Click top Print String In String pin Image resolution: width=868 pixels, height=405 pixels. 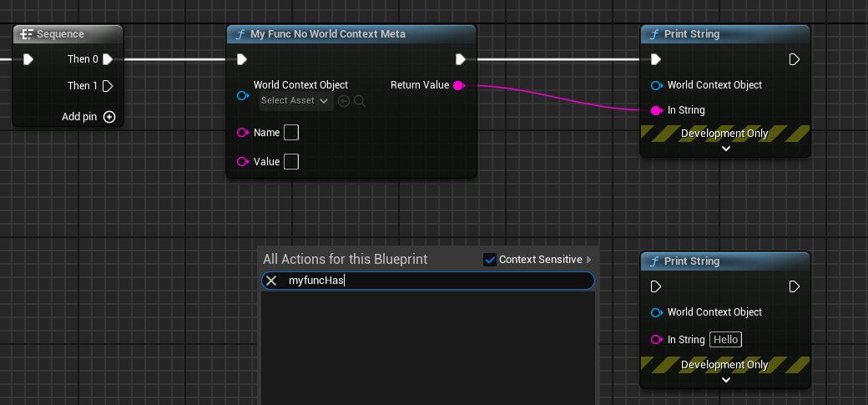[656, 110]
